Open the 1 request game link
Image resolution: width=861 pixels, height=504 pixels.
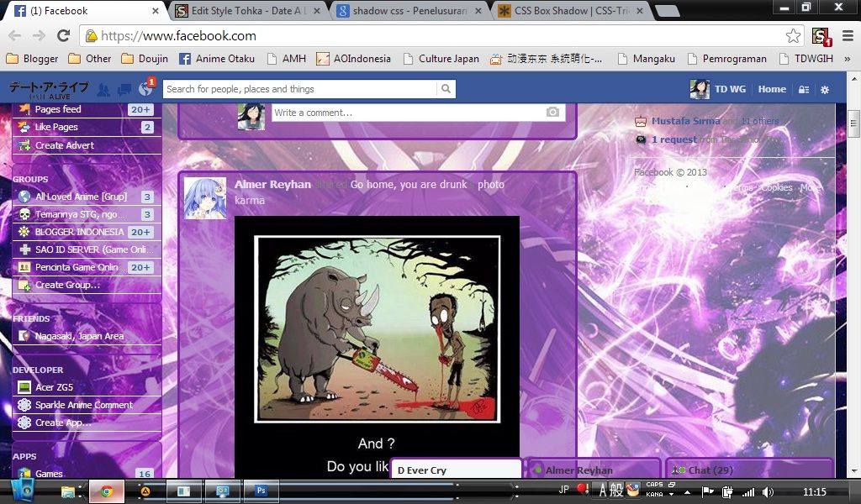click(673, 139)
